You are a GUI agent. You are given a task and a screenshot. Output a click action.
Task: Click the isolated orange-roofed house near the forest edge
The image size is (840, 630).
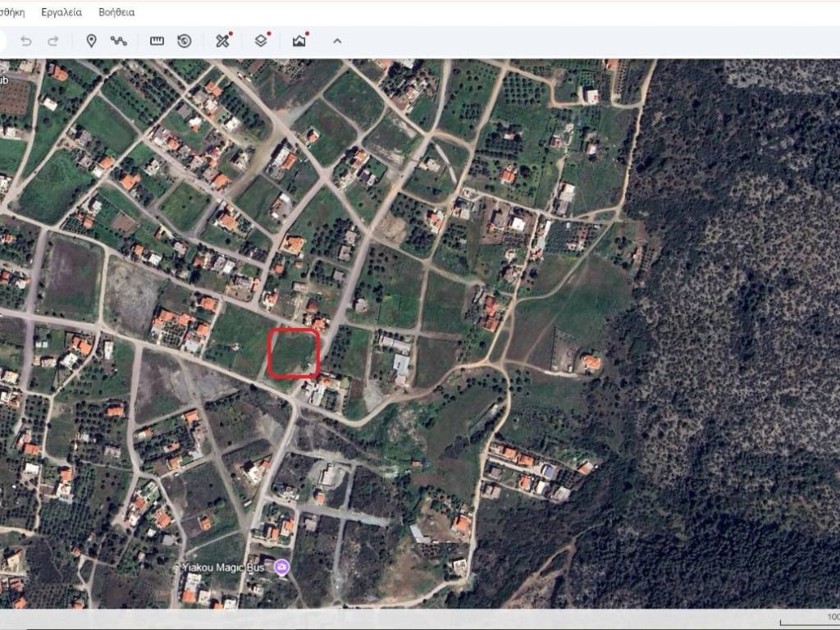(591, 362)
